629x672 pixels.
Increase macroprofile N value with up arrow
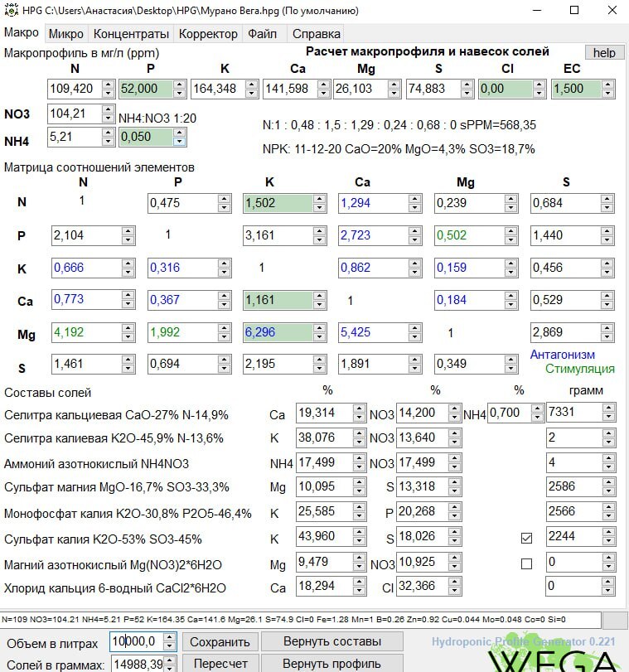(108, 85)
